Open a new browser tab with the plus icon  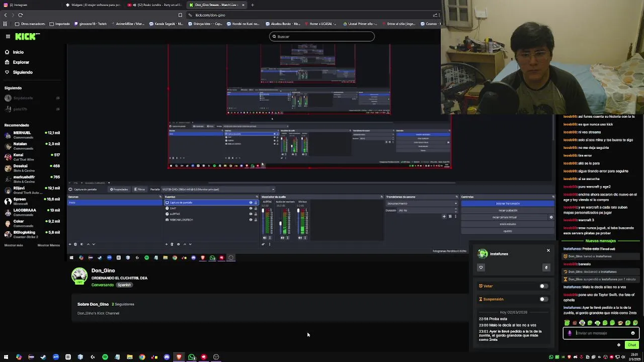coord(253,5)
